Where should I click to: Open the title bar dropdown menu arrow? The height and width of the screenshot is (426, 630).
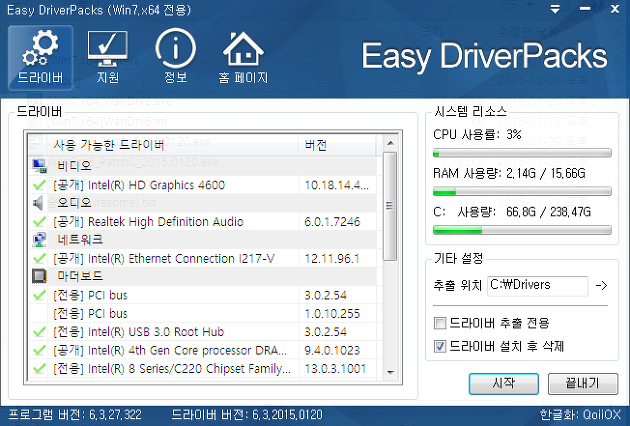[x=555, y=9]
